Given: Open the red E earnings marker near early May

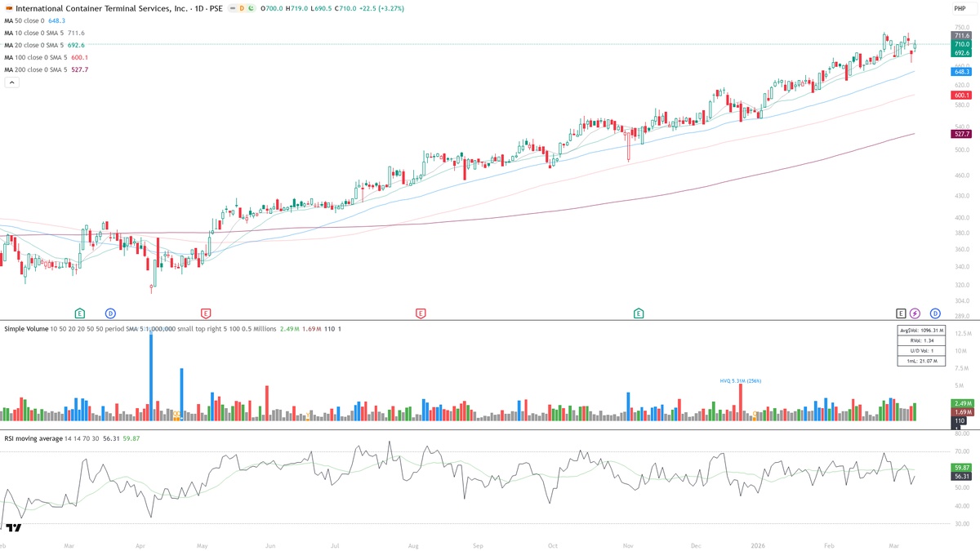Looking at the screenshot, I should 206,313.
